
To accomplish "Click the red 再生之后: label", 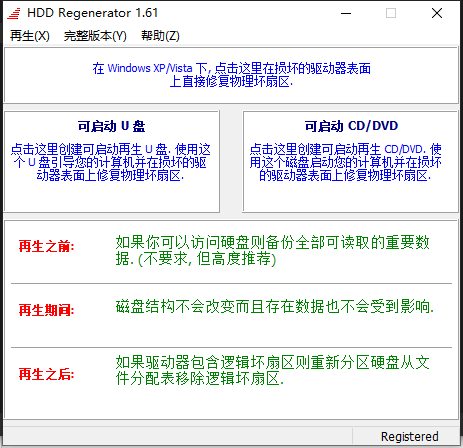I will pos(46,374).
